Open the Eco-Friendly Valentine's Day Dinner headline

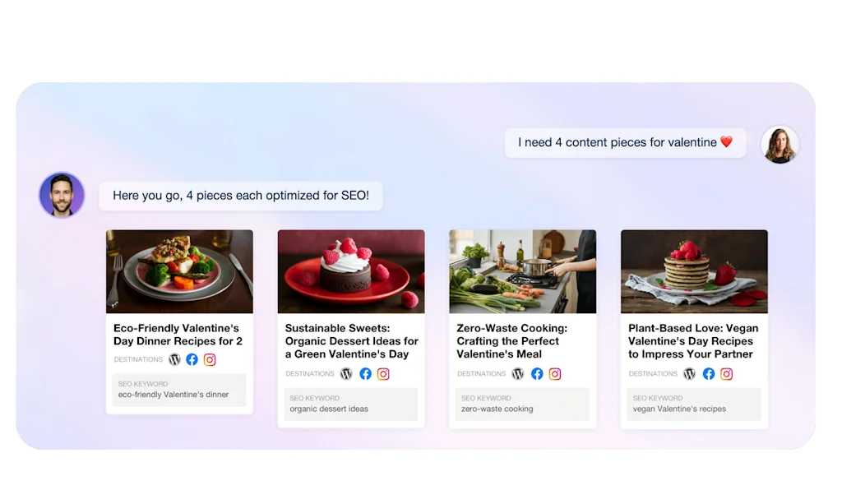[x=178, y=334]
